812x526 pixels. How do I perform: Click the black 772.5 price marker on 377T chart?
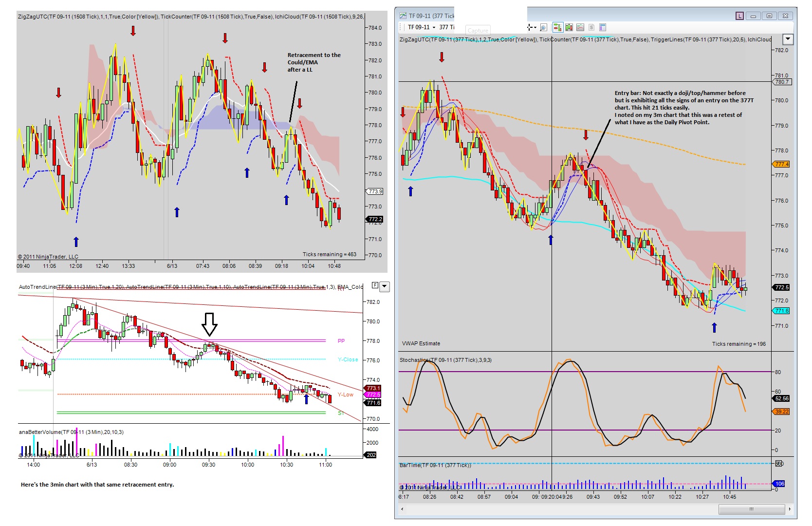[781, 287]
